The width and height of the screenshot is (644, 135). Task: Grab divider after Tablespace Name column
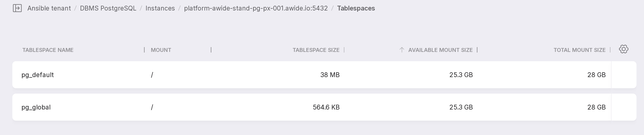(x=144, y=50)
